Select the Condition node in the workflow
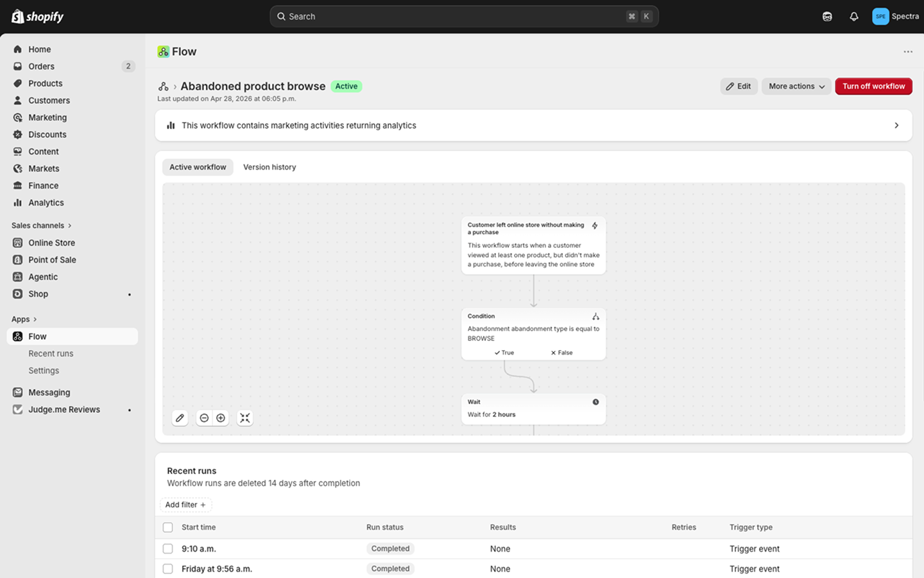 point(533,334)
